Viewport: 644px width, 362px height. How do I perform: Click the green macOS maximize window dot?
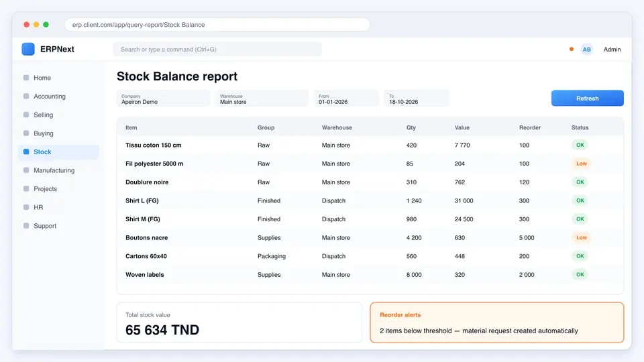point(46,25)
